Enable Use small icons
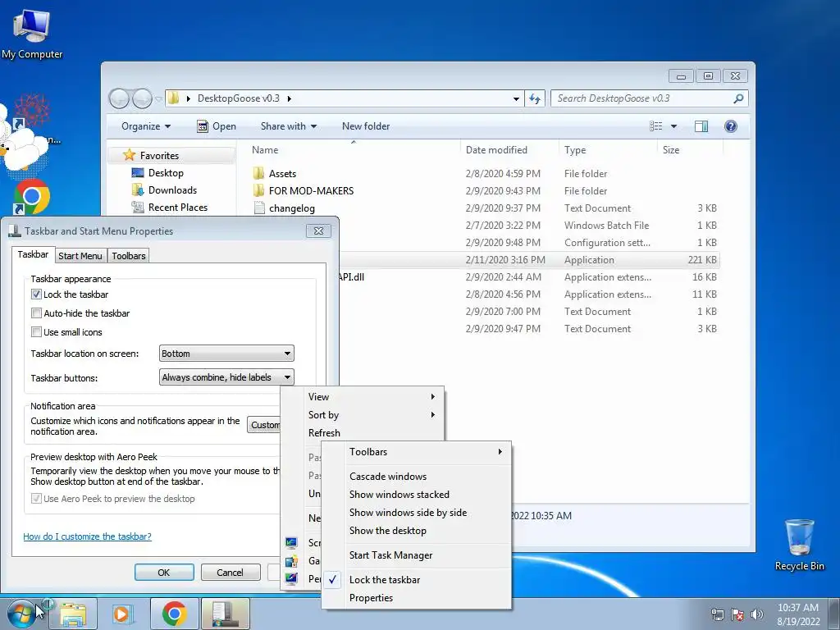The image size is (840, 630). click(36, 332)
